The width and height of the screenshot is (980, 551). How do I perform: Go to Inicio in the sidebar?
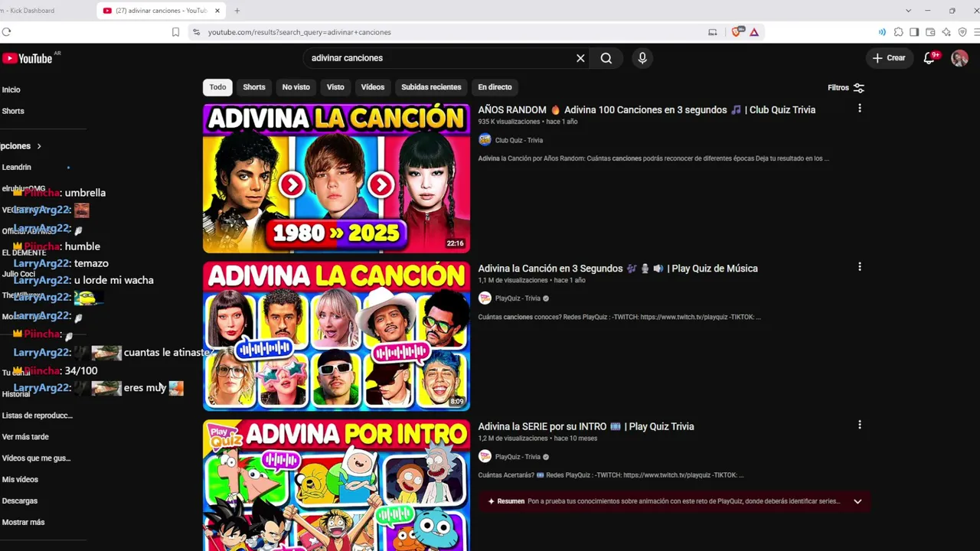coord(11,90)
